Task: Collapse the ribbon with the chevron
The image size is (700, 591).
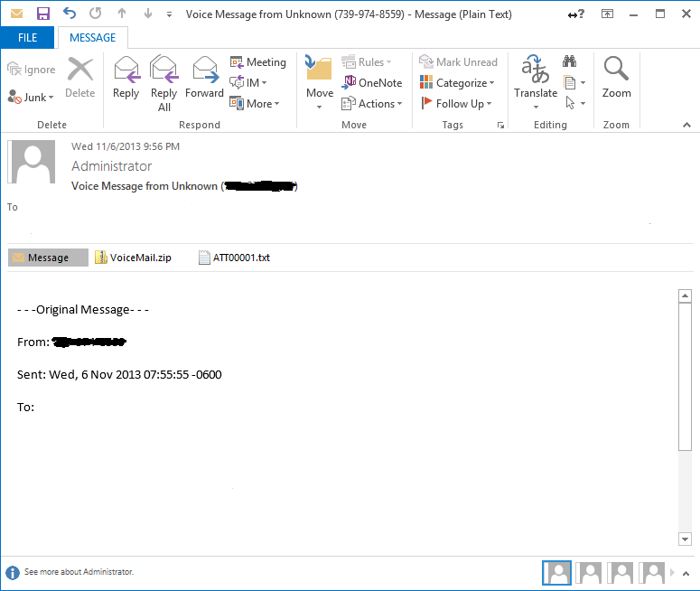Action: 686,125
